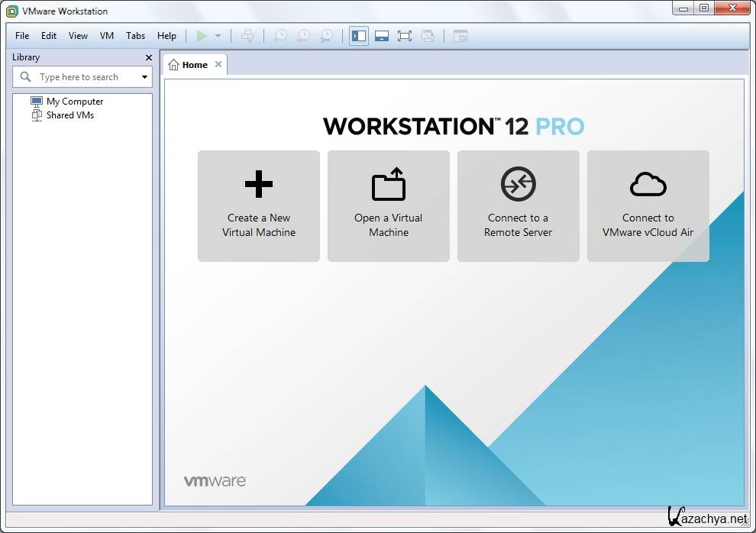The image size is (756, 533).
Task: Click the Send Ctrl+Alt+Del toolbar icon
Action: [x=247, y=36]
